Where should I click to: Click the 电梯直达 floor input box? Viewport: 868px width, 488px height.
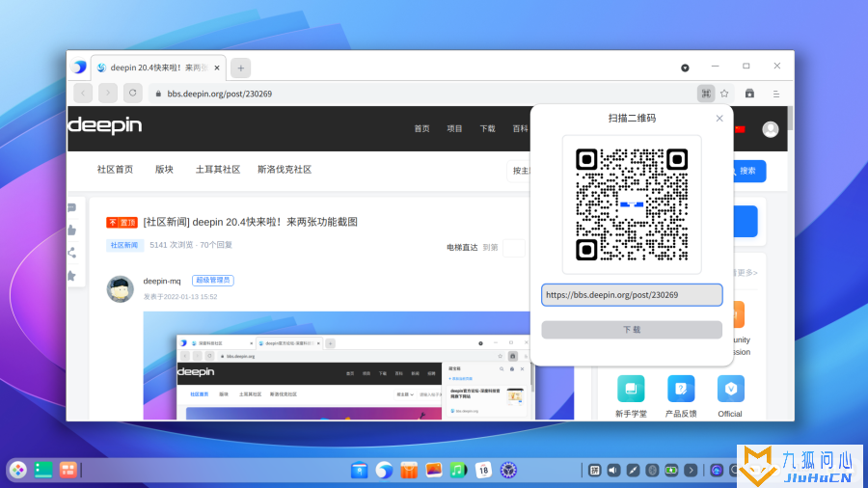pyautogui.click(x=514, y=247)
